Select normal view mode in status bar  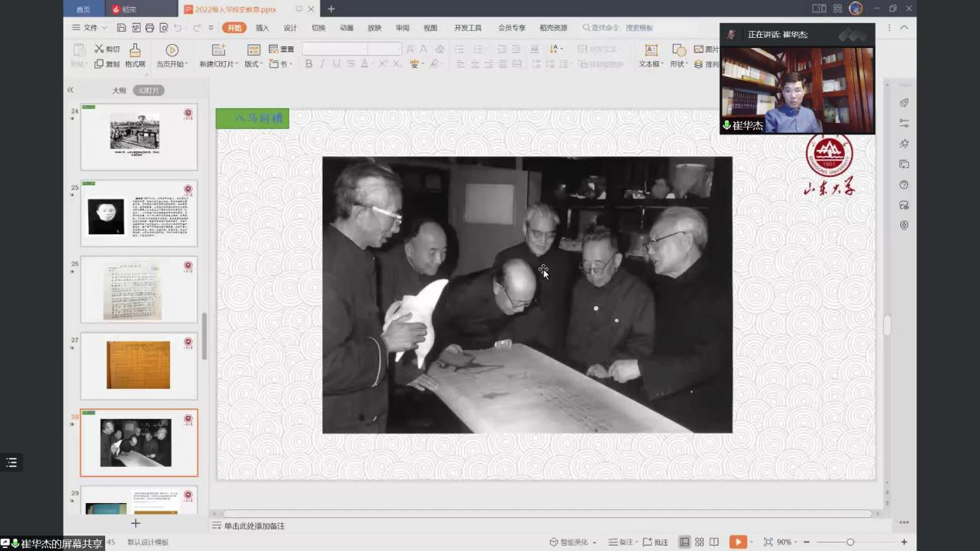(x=685, y=542)
